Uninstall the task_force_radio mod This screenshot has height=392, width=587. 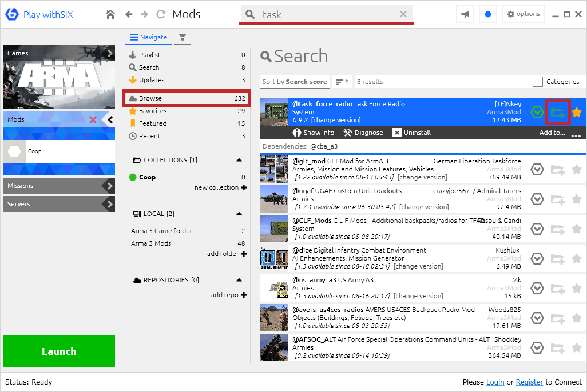[412, 133]
